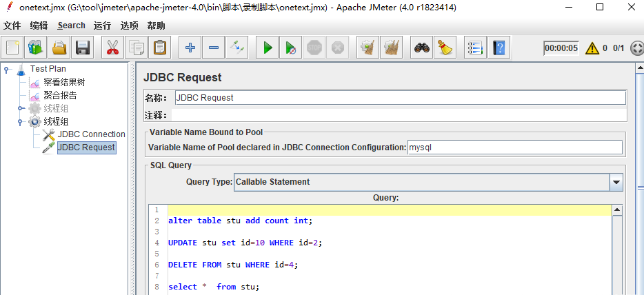Click the thread activity indicator icon
The image size is (644, 295).
tap(636, 48)
